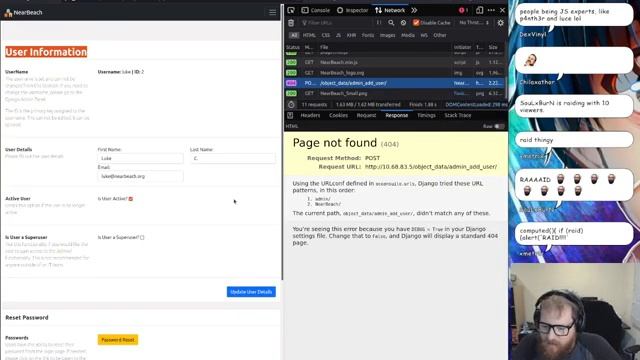Uncheck Is User Active checkbox
Screen dimensions: 640x360
pos(131,199)
